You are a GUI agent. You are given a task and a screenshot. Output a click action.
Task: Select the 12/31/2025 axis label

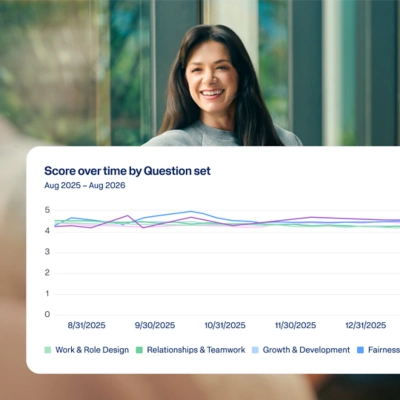pyautogui.click(x=366, y=325)
